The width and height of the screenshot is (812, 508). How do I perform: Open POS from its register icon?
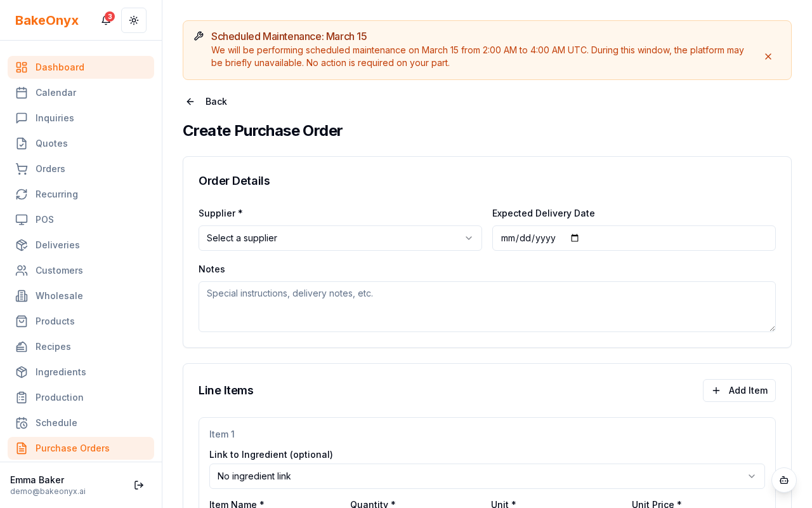click(x=22, y=220)
